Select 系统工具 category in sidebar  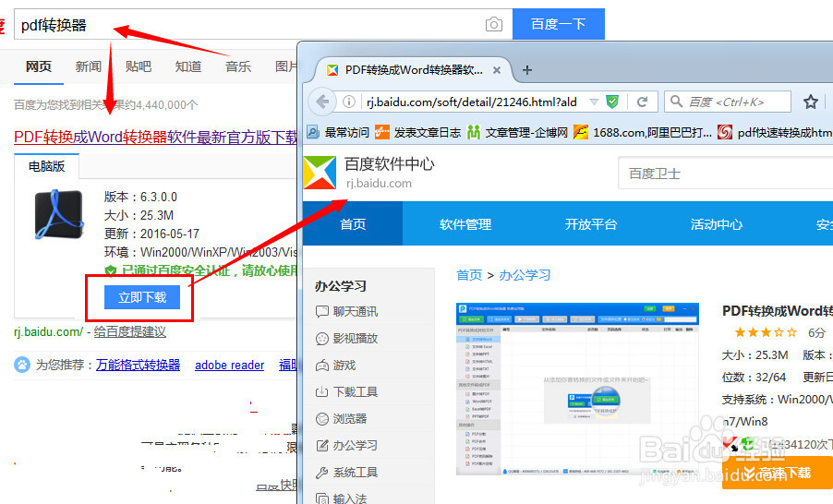(x=346, y=472)
